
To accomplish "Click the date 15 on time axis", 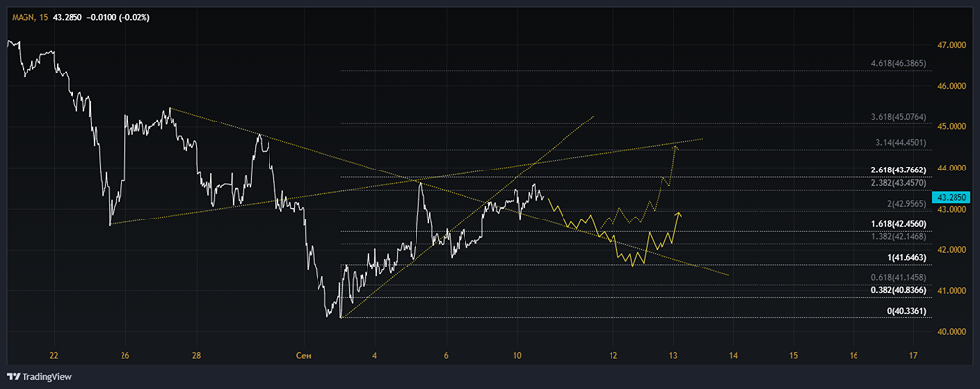I will tap(793, 356).
